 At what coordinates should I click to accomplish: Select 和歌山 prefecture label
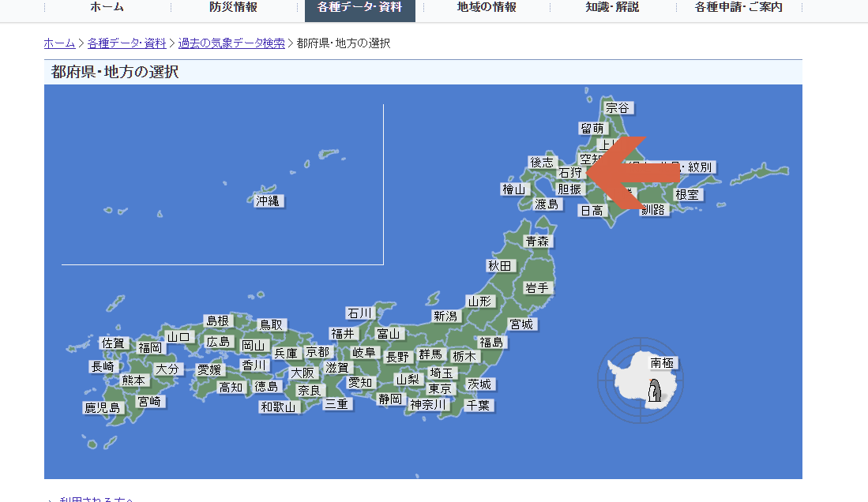click(x=279, y=407)
